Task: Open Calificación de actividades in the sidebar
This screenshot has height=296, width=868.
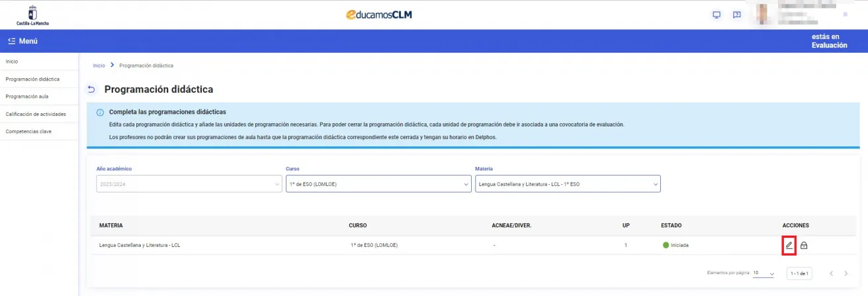Action: pyautogui.click(x=36, y=114)
